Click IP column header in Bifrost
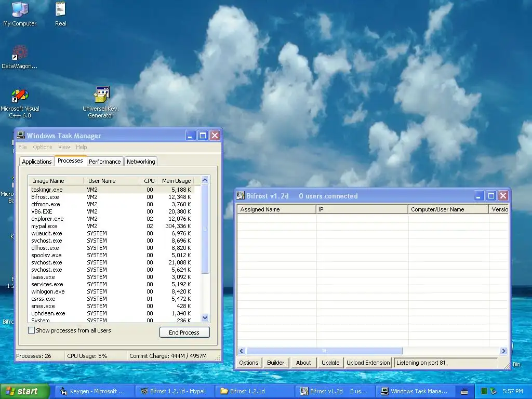Screen dimensions: 532x399 point(362,209)
